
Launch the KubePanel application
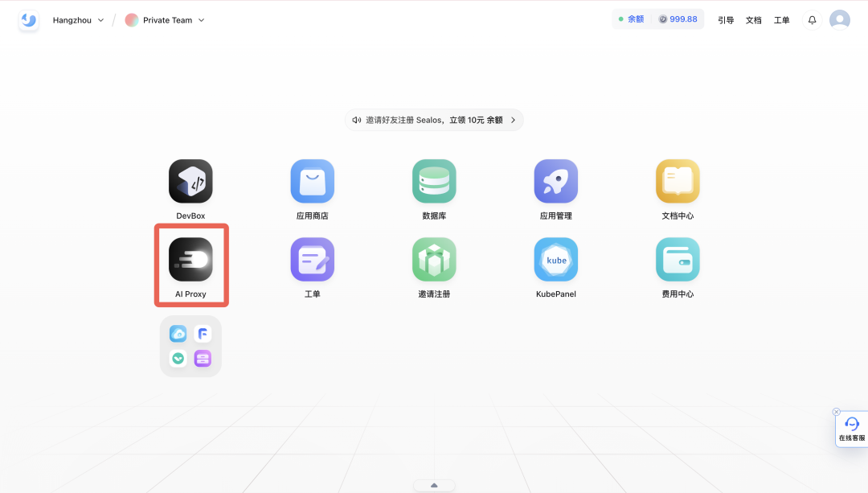click(x=555, y=260)
